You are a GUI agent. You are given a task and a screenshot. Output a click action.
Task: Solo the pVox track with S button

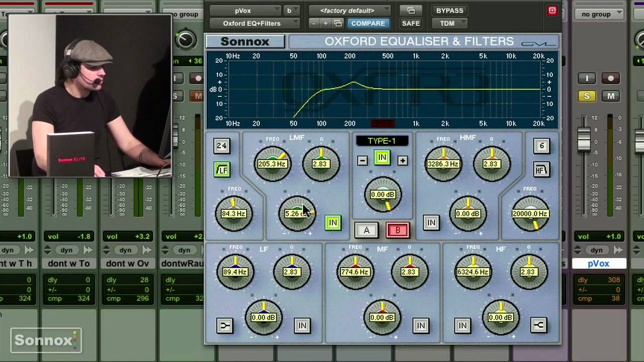tap(587, 96)
